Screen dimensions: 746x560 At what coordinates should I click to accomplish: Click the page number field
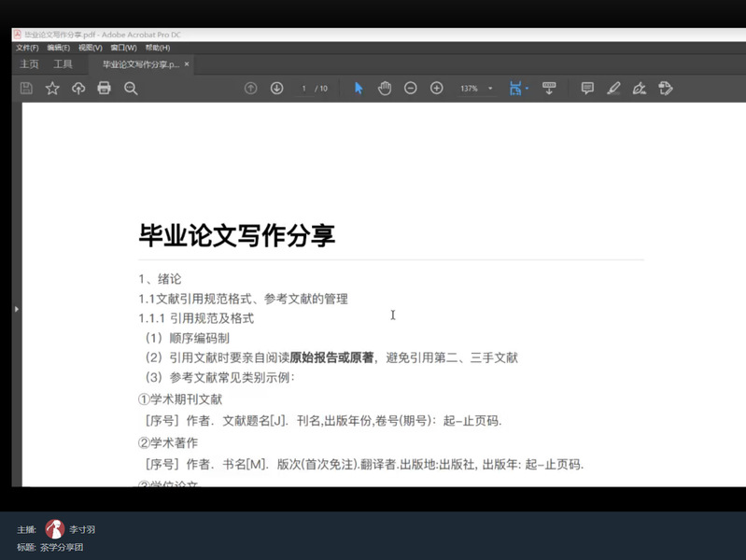click(304, 89)
